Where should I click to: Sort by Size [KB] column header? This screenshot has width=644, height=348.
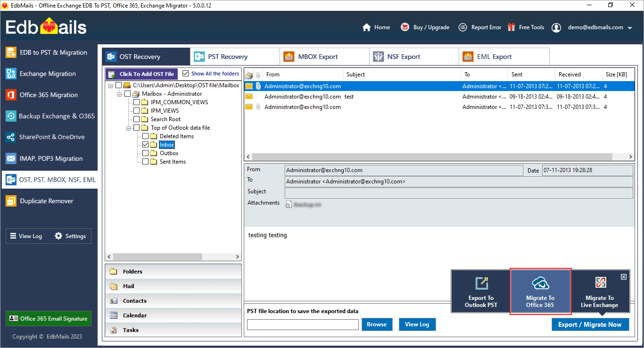(619, 75)
